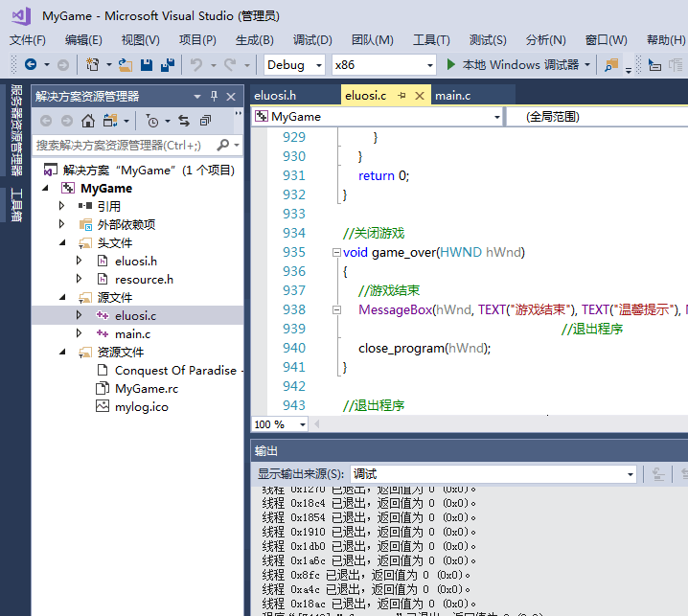Viewport: 688px width, 616px height.
Task: Open the 调试(D) menu
Action: [x=312, y=40]
